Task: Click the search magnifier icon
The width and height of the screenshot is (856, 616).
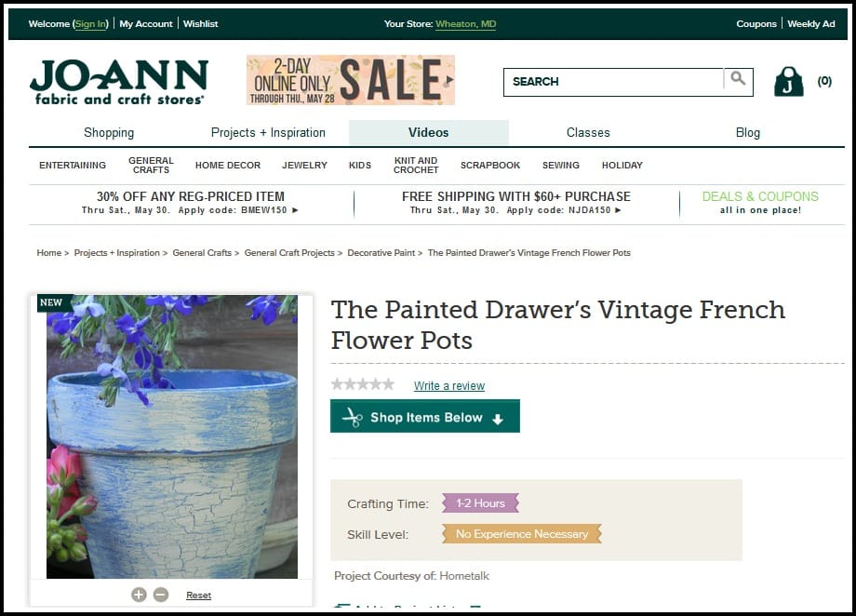Action: click(738, 79)
